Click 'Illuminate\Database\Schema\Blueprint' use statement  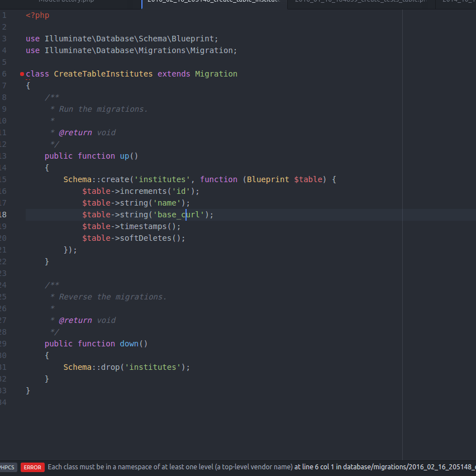[129, 39]
